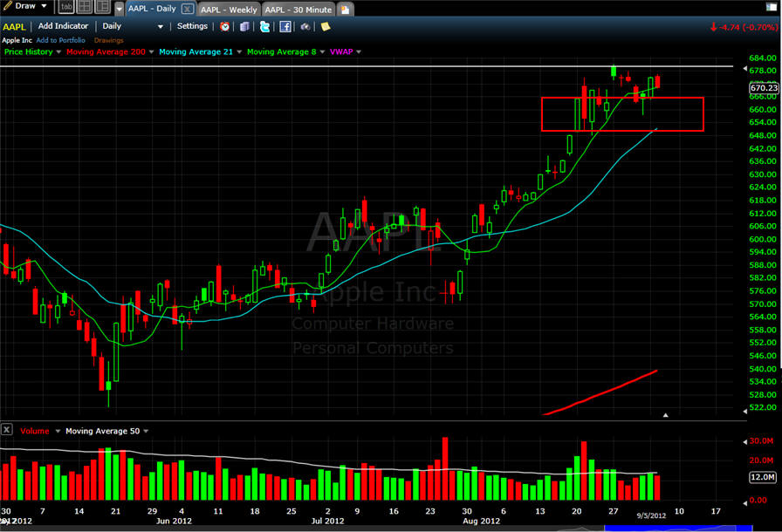Switch to the split-pane layout icon

(x=102, y=6)
